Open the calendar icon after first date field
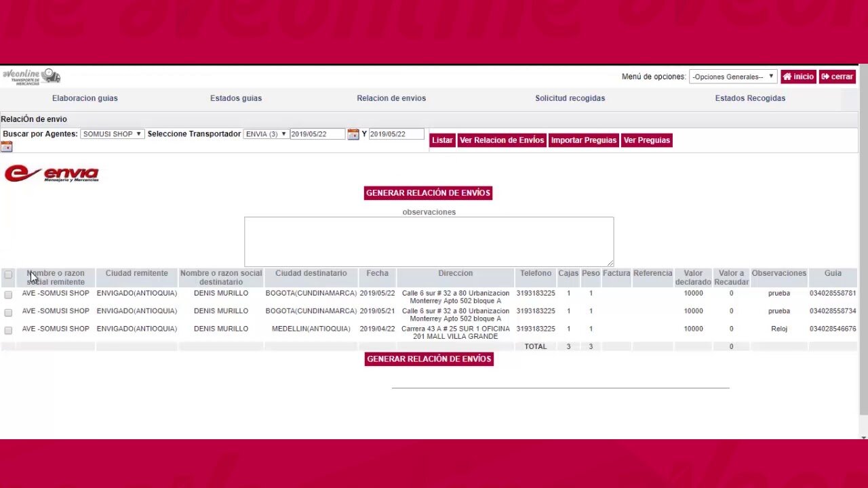Viewport: 868px width, 488px height. click(x=353, y=134)
